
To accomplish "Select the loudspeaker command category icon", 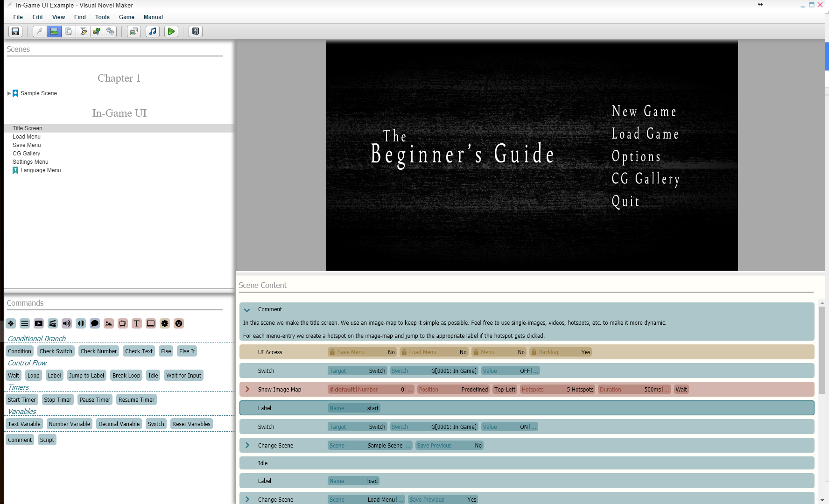I will [67, 323].
